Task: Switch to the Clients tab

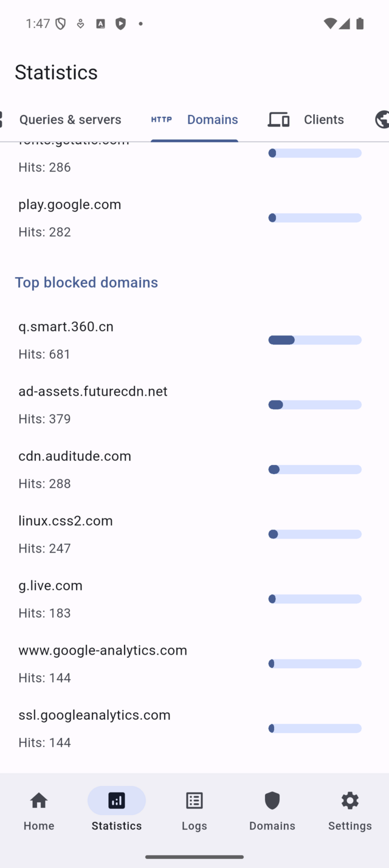Action: [x=323, y=119]
